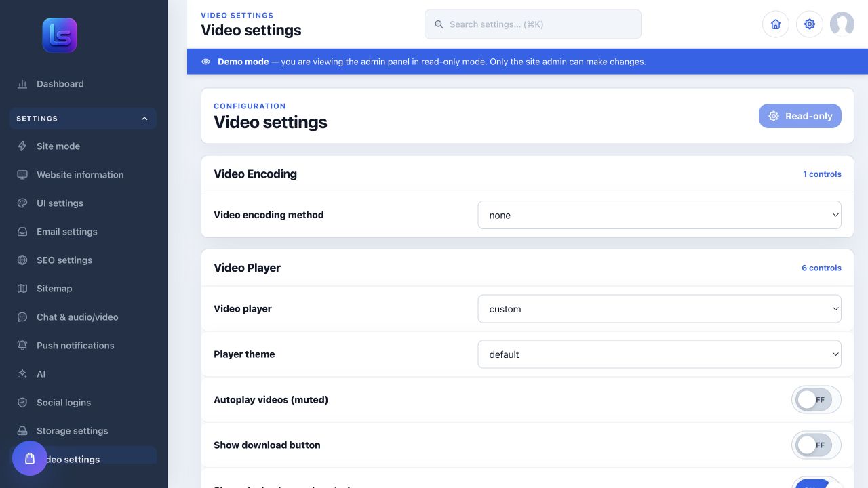Screen dimensions: 868x488
Task: Click the AI sparkle icon
Action: pos(22,374)
